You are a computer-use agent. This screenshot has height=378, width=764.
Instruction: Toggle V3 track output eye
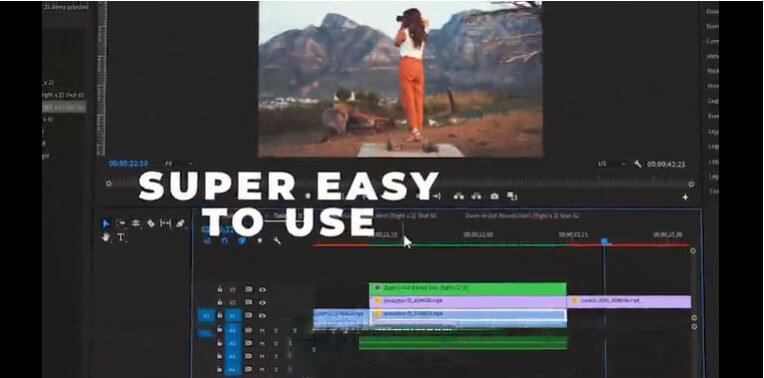(x=263, y=289)
